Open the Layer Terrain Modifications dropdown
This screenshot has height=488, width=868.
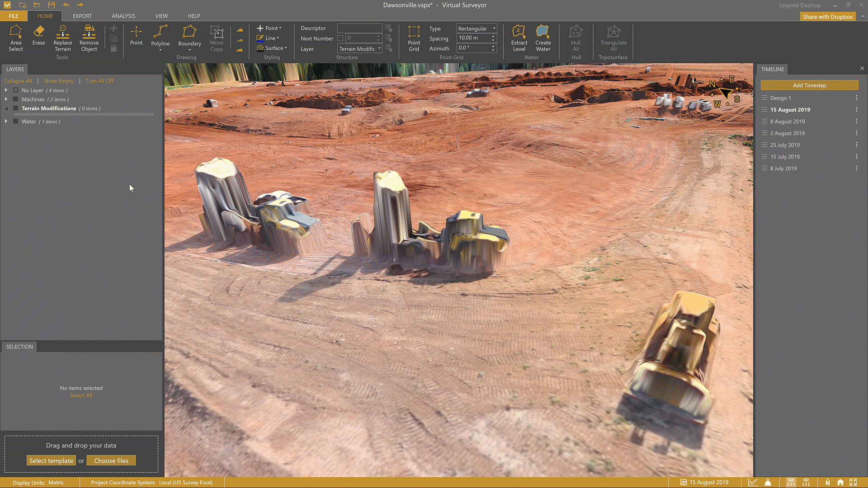360,49
